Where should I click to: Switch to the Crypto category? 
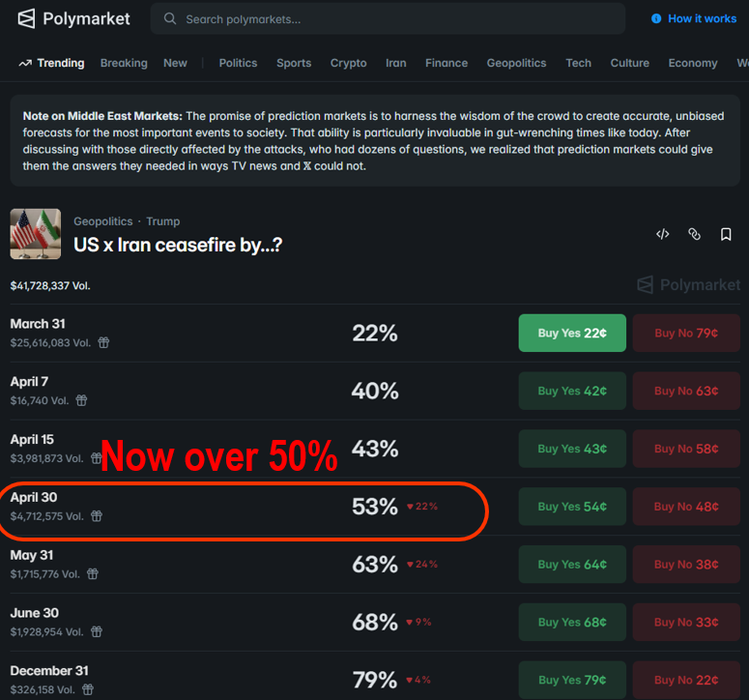348,63
